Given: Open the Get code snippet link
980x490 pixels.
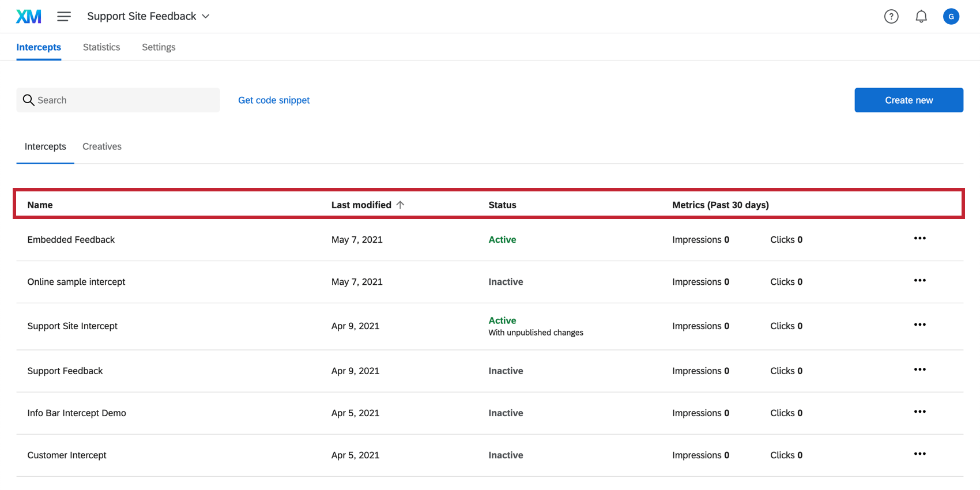Looking at the screenshot, I should tap(274, 100).
